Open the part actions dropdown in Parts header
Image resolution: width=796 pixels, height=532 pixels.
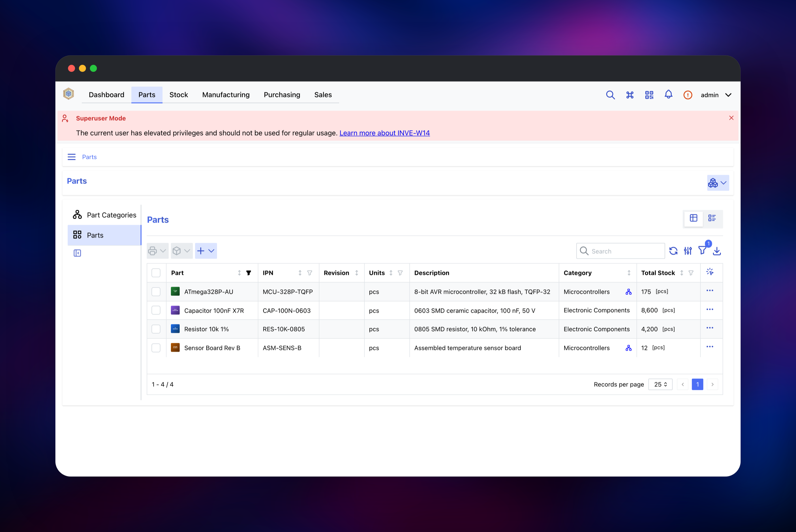718,183
